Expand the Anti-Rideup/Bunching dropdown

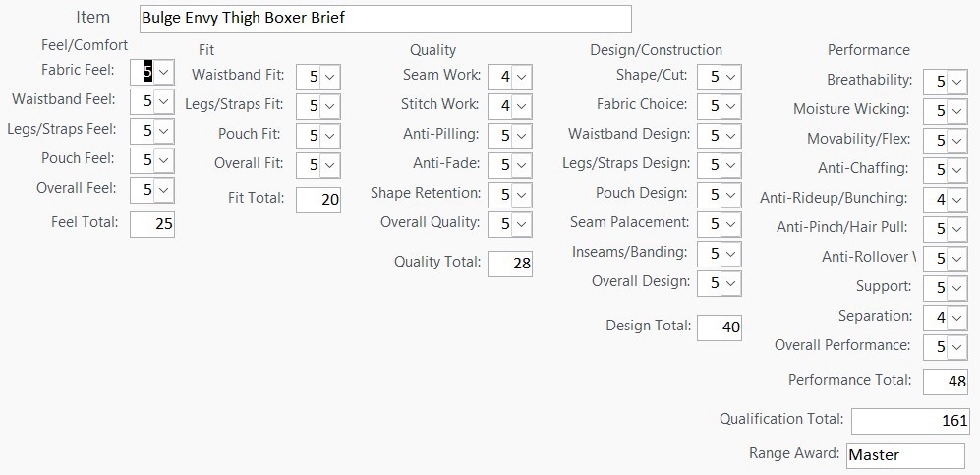click(x=956, y=199)
